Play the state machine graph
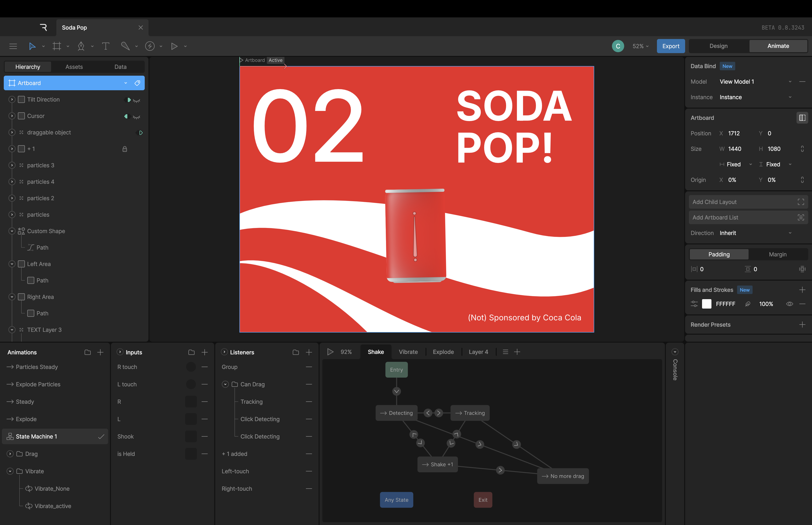This screenshot has height=525, width=812. [330, 352]
